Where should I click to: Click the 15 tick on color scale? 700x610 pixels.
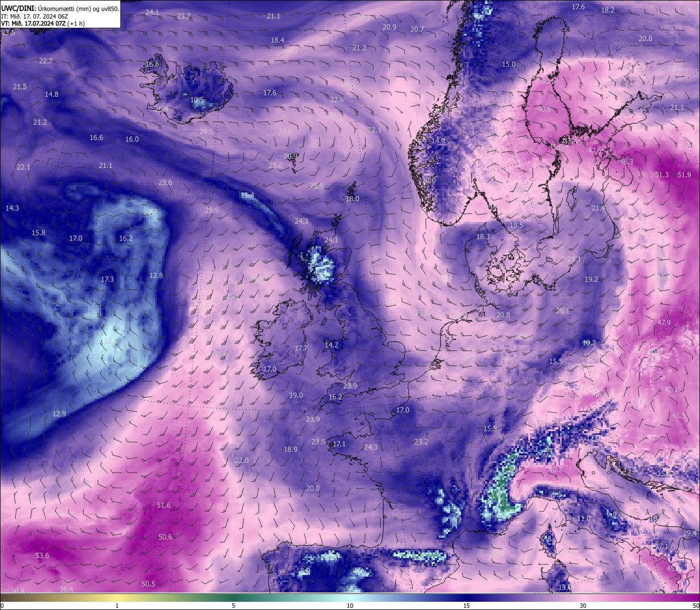[x=466, y=606]
